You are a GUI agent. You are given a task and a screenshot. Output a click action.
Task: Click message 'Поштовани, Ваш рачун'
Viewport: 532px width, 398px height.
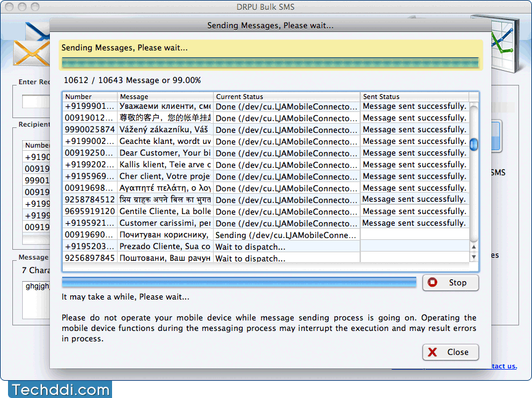[165, 258]
